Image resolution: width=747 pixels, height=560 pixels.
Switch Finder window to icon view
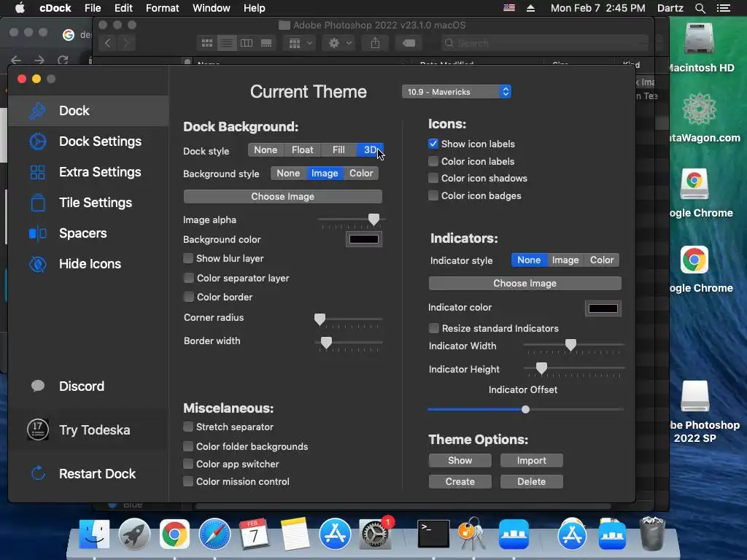pyautogui.click(x=207, y=43)
